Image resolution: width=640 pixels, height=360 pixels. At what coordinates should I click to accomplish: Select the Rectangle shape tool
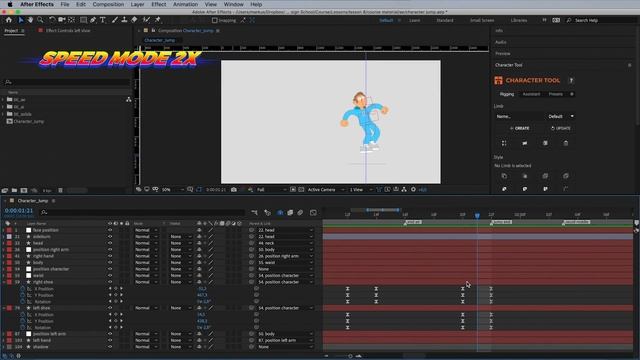coord(83,20)
